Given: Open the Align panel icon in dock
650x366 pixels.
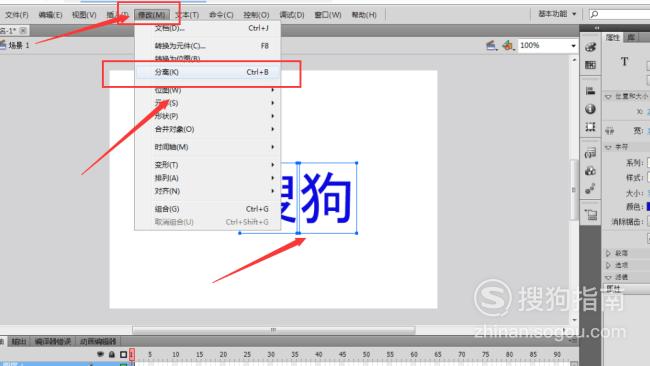Looking at the screenshot, I should point(590,91).
